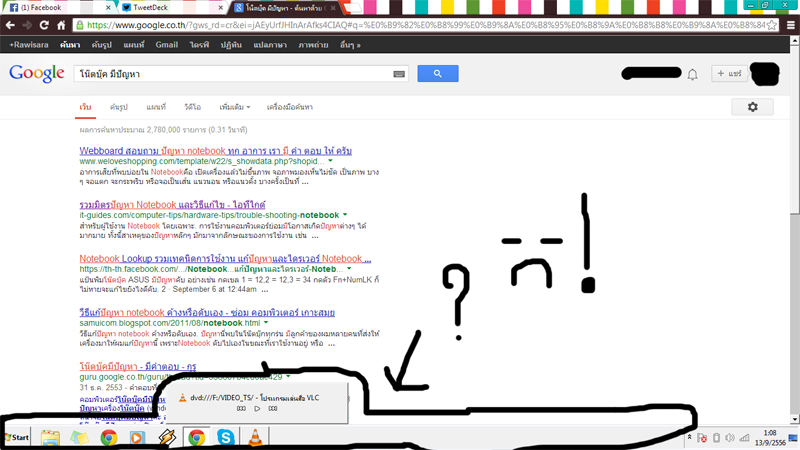Click +Rawisara in the black Google bar

click(x=29, y=45)
